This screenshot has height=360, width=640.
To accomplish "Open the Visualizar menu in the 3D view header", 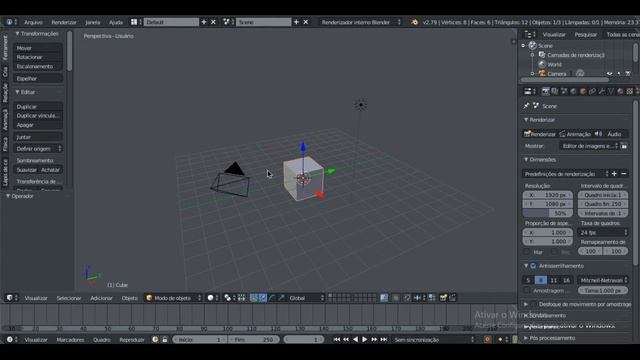I will pyautogui.click(x=36, y=298).
